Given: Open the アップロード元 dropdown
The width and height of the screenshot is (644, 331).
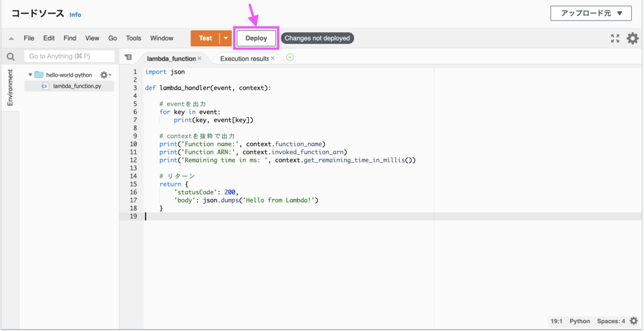Looking at the screenshot, I should pyautogui.click(x=591, y=13).
